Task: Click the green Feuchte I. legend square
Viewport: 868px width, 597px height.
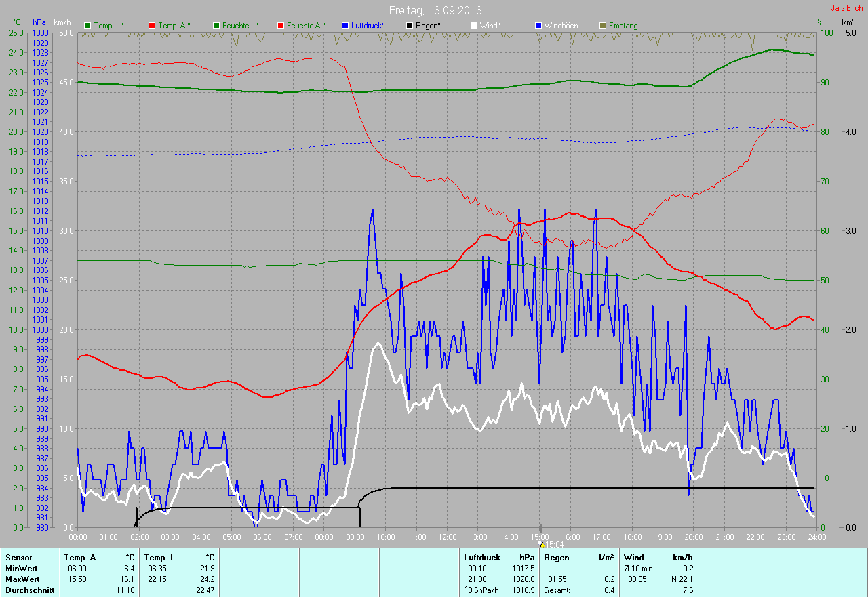Action: coord(217,26)
